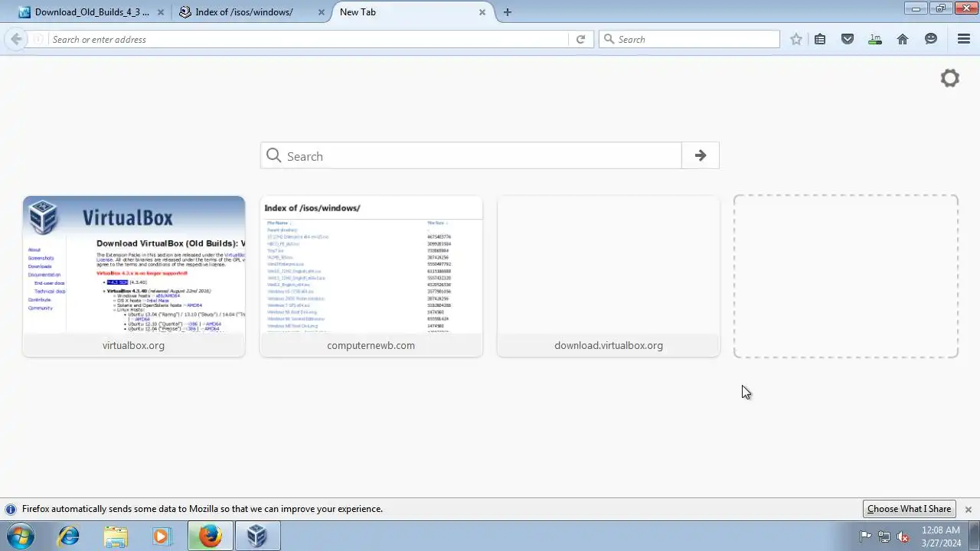Show bookmarks list icon
The width and height of the screenshot is (980, 551).
[x=820, y=39]
